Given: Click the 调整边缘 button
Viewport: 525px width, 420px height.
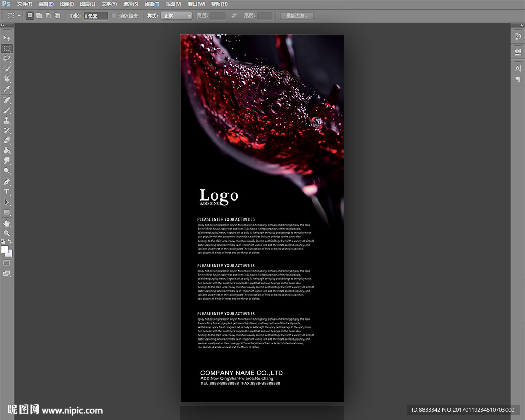Looking at the screenshot, I should tap(297, 16).
